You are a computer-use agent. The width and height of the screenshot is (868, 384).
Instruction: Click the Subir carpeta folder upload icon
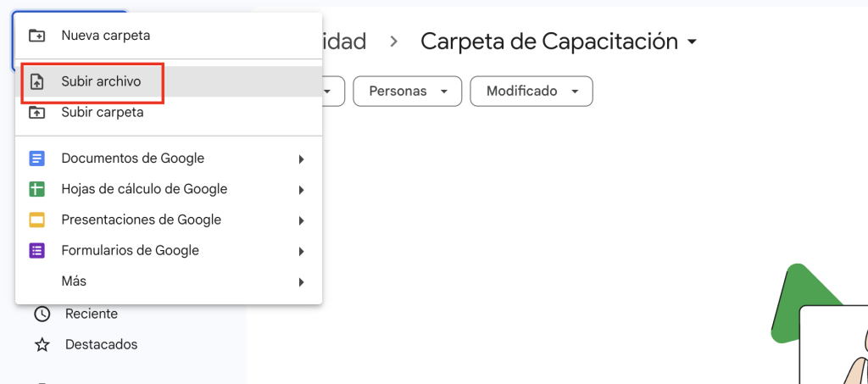pyautogui.click(x=36, y=113)
